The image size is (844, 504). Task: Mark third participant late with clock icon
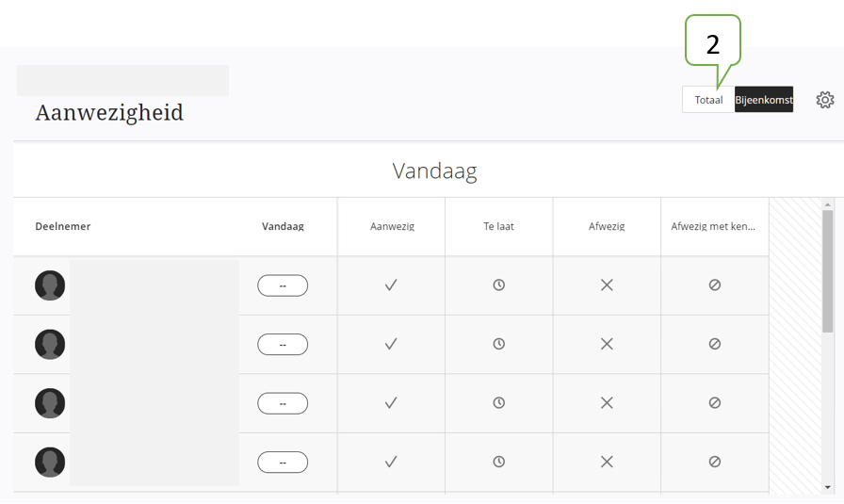click(499, 402)
